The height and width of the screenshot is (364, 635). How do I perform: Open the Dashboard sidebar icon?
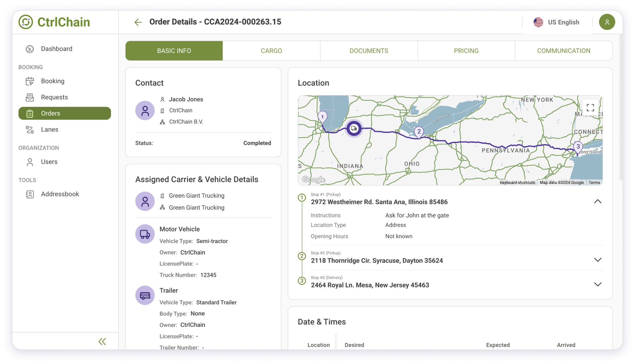point(30,49)
